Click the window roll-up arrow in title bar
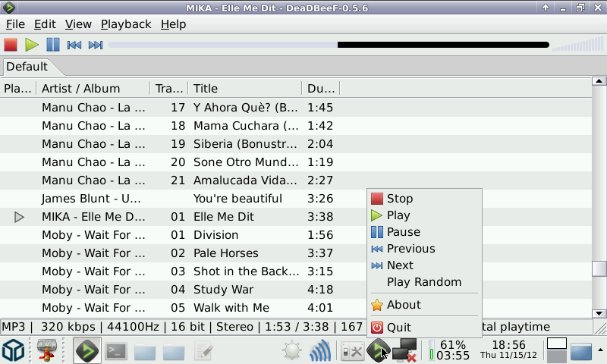607x364 pixels. [545, 8]
